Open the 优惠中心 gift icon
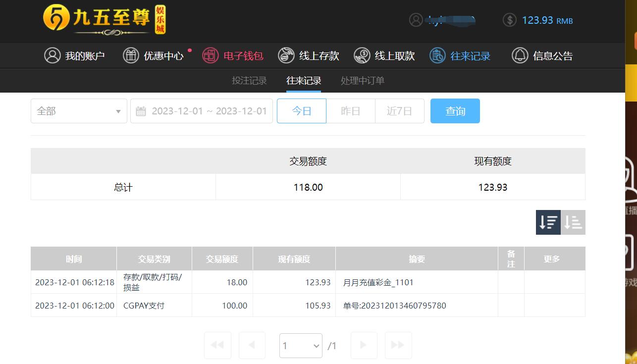 coord(131,55)
